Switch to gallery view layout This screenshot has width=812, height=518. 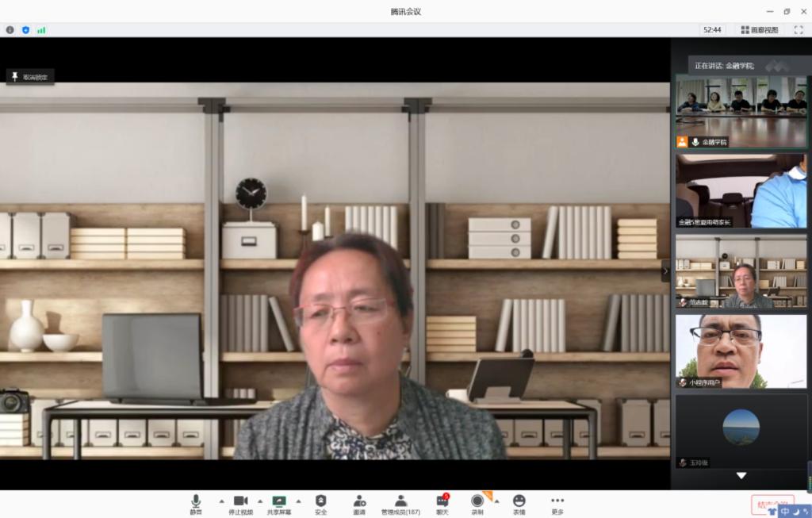point(760,30)
